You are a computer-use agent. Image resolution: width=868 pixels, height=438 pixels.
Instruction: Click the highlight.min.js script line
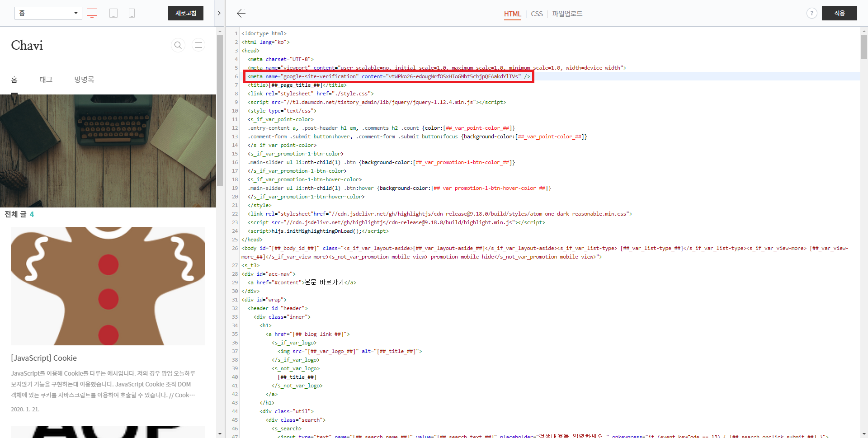396,222
